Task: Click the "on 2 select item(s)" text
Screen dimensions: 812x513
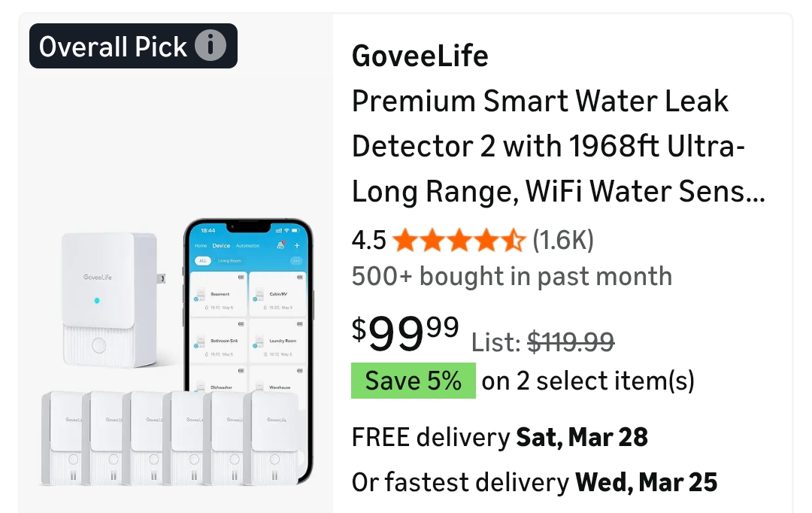Action: pos(588,381)
